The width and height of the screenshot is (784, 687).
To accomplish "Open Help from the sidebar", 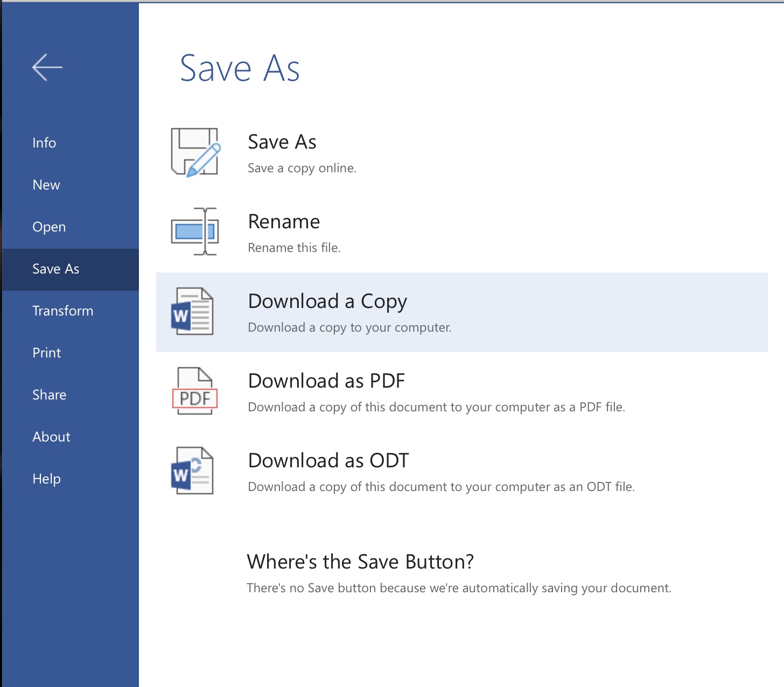I will (x=71, y=479).
